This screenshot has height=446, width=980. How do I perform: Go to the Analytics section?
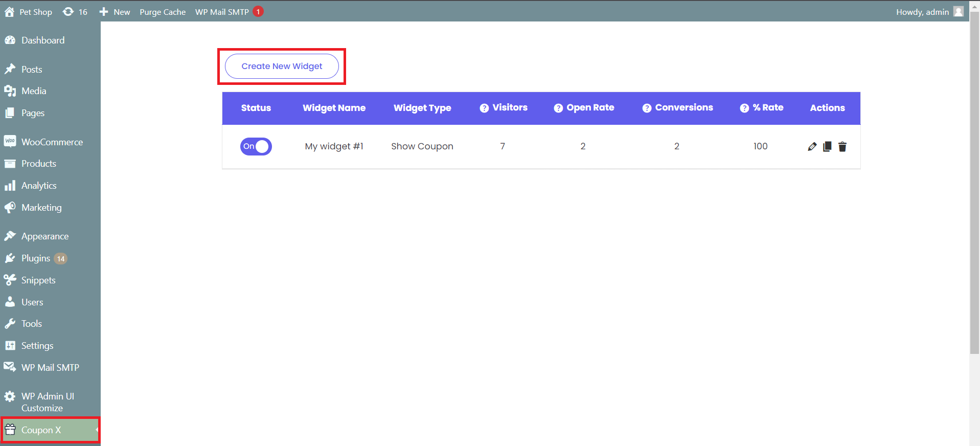click(50, 186)
